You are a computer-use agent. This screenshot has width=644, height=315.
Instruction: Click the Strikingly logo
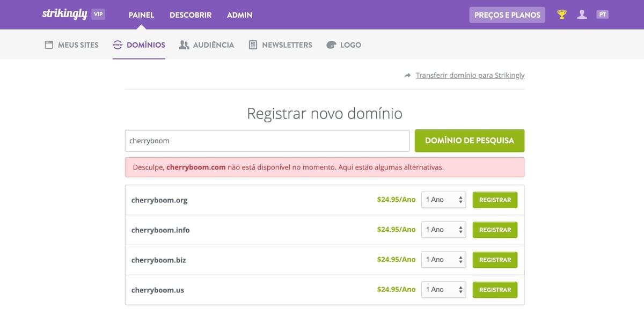pos(64,14)
